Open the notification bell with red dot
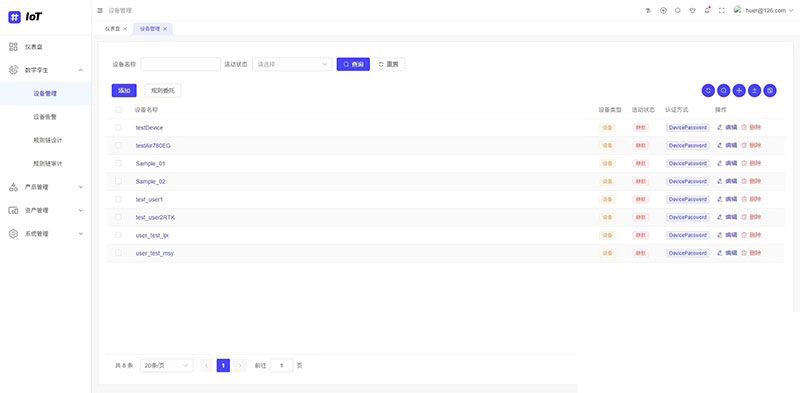Screen dimensions: 800x393 [707, 10]
